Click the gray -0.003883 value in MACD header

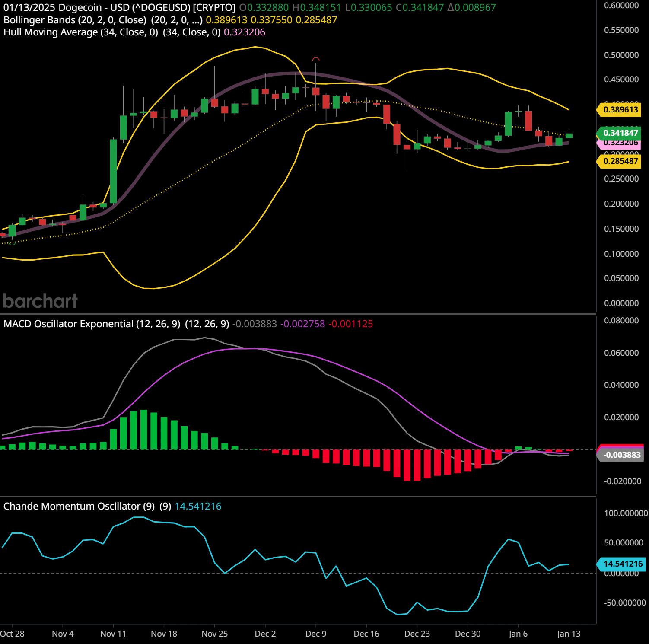[255, 324]
